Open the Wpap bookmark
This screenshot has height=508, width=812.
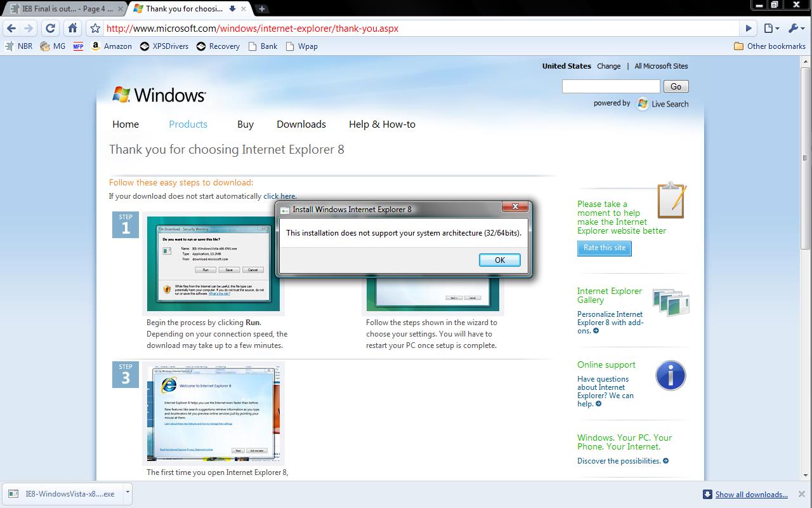[302, 46]
